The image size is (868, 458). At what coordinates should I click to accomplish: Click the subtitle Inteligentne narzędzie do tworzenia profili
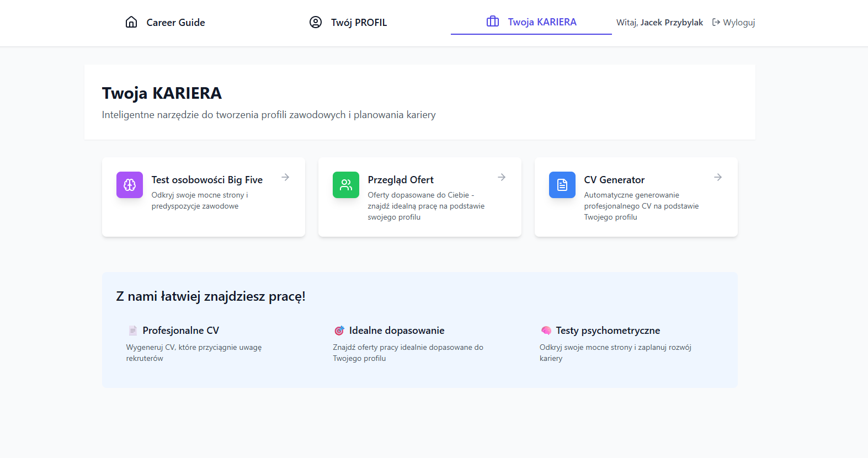tap(269, 115)
